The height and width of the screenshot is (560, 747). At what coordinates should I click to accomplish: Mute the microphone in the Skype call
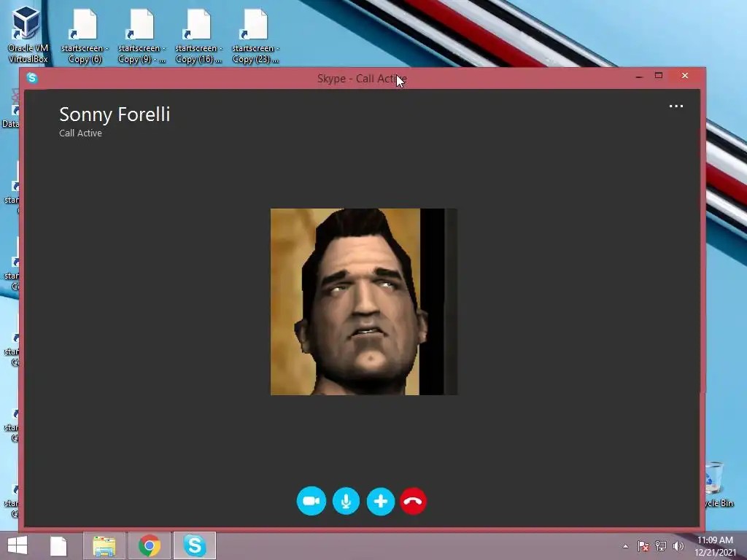[x=346, y=501]
